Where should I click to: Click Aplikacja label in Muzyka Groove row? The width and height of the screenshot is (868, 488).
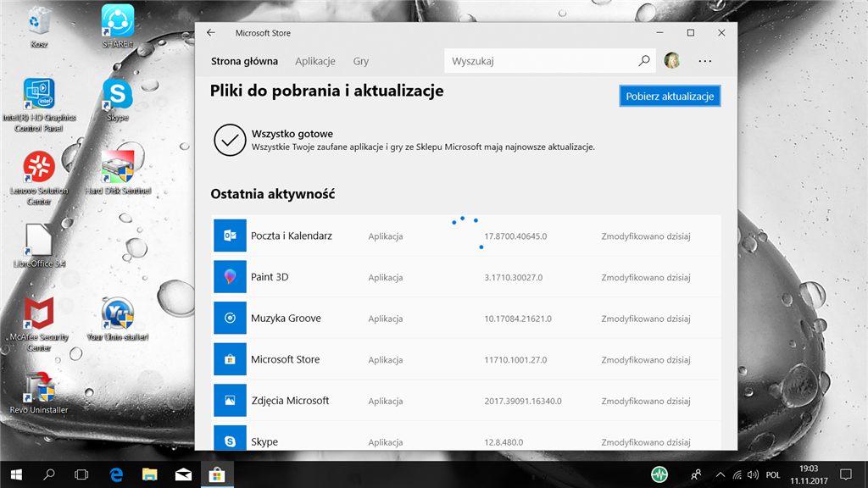tap(386, 319)
